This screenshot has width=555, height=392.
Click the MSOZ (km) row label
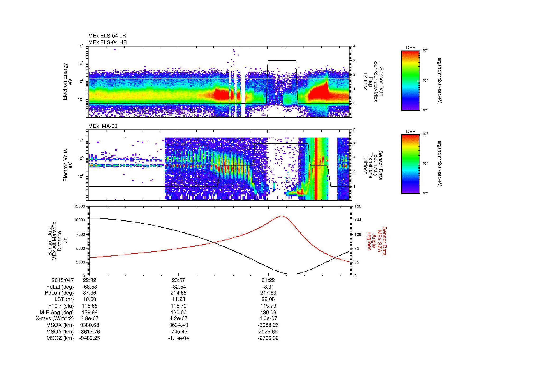60,338
